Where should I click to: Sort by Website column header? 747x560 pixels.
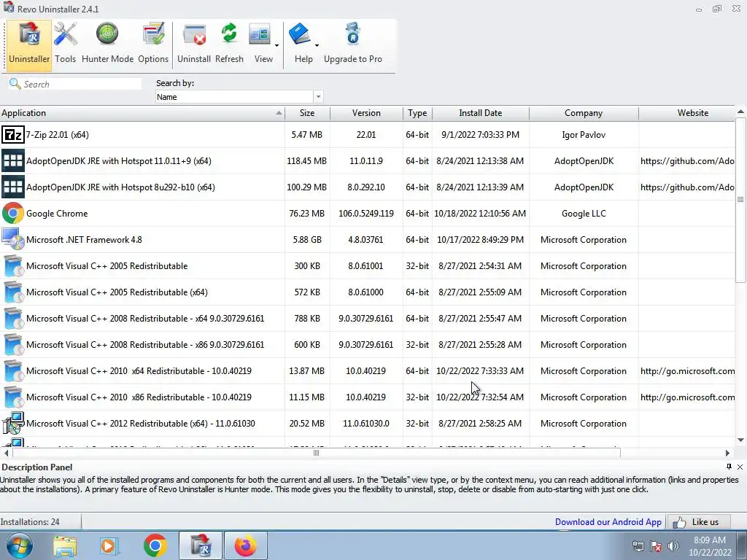(x=687, y=113)
